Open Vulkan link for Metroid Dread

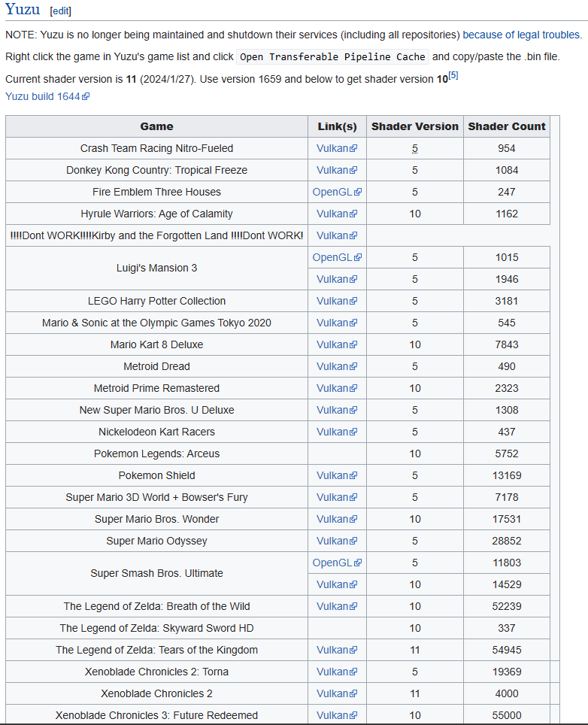point(337,366)
